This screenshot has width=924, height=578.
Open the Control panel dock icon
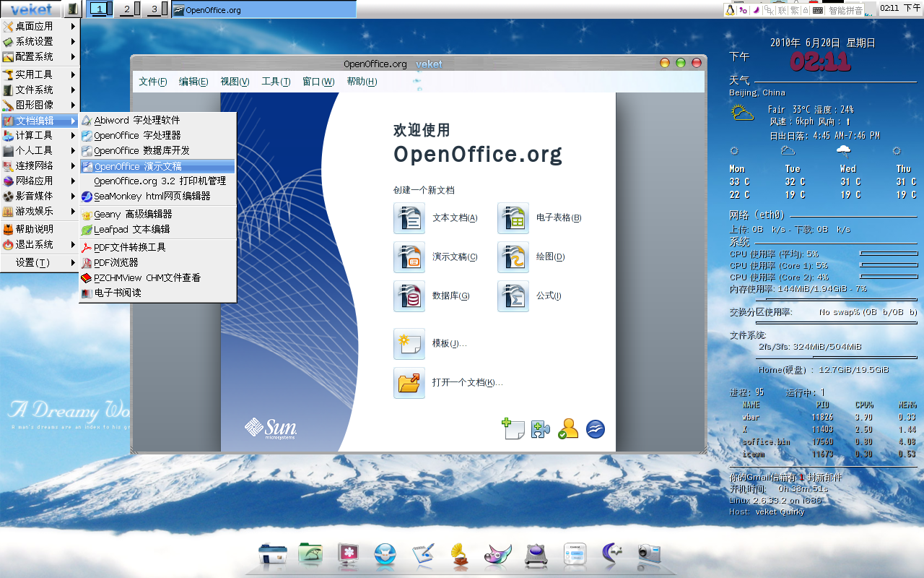pyautogui.click(x=575, y=554)
